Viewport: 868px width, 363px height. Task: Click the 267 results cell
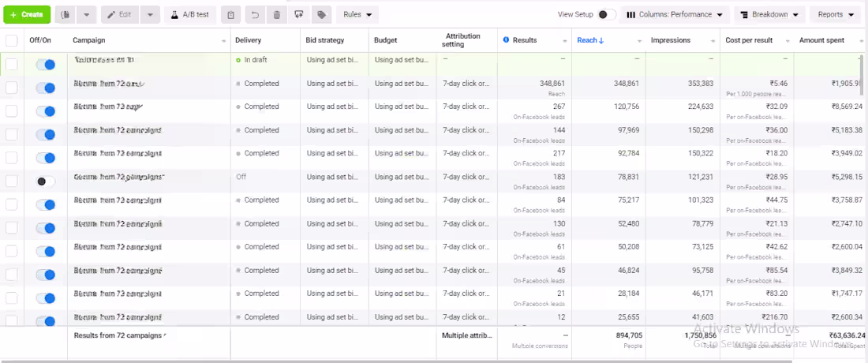[x=559, y=107]
